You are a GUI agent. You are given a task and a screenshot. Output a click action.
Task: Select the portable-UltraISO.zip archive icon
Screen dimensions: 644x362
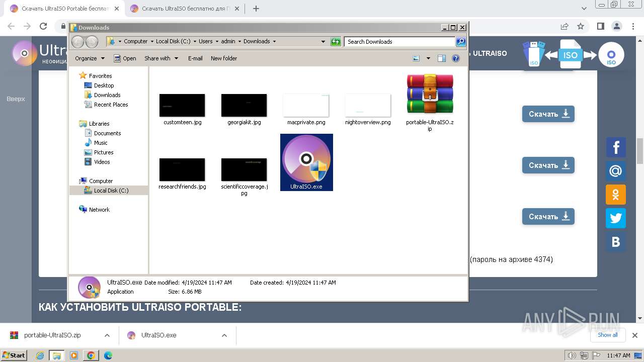point(430,94)
